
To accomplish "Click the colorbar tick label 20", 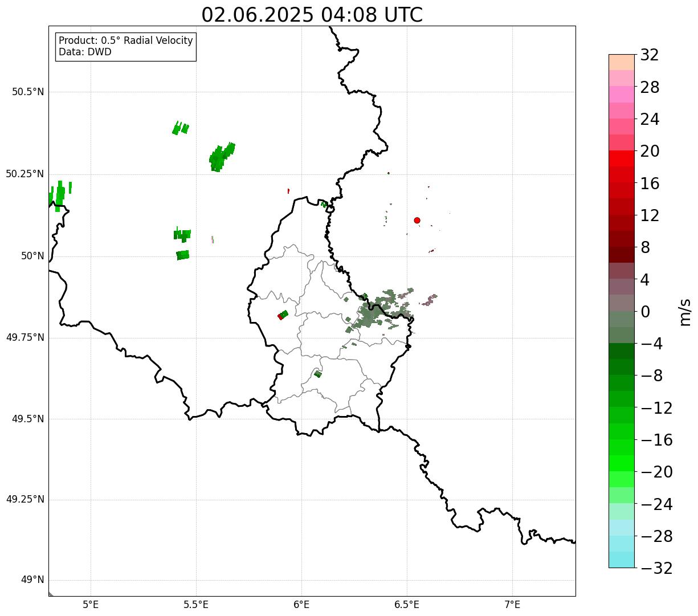I will (x=650, y=152).
